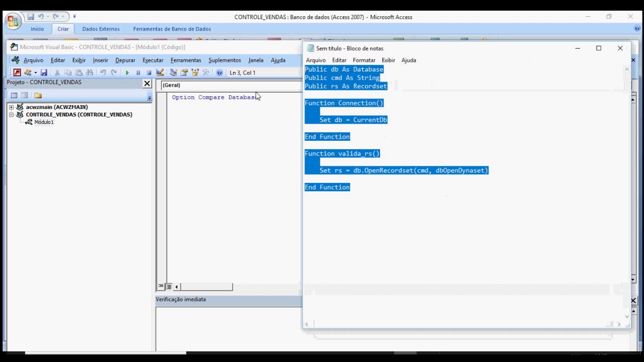Select acwzmain (ACWZMAIN) in project tree
The width and height of the screenshot is (644, 362).
[57, 107]
